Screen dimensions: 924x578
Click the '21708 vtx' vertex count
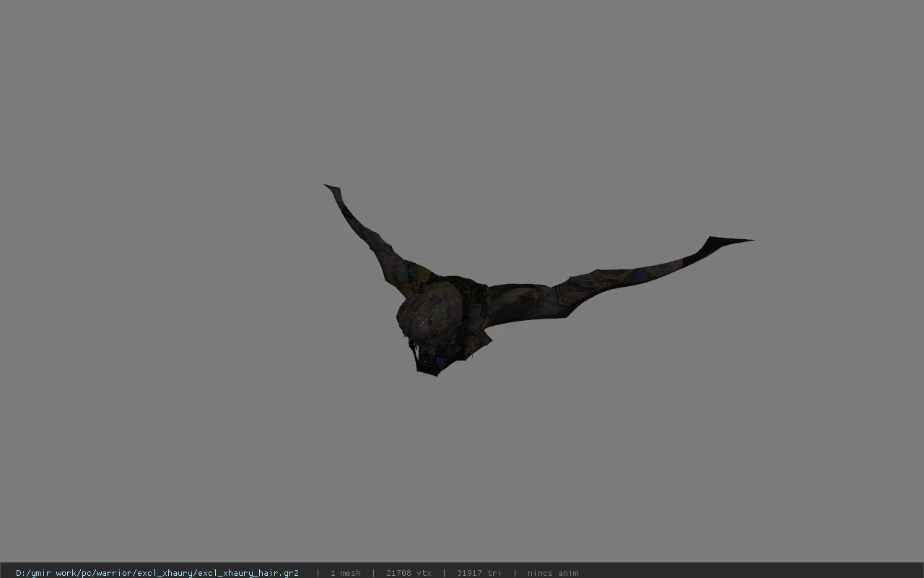409,573
